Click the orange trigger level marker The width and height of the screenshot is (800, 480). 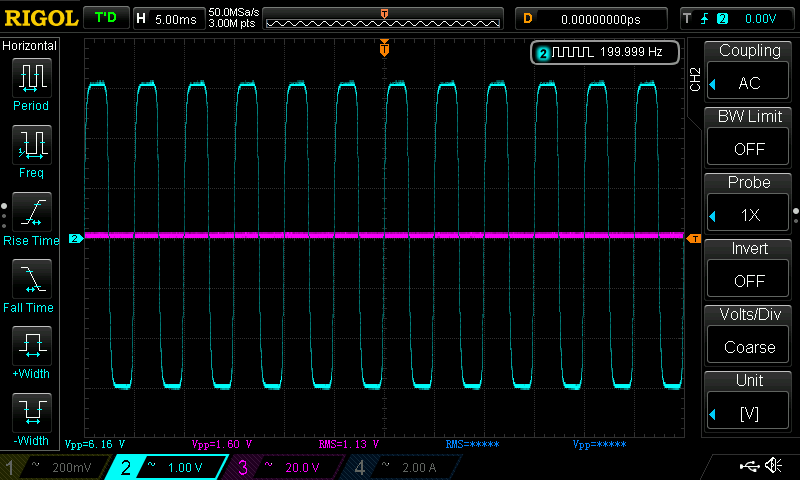pos(693,238)
